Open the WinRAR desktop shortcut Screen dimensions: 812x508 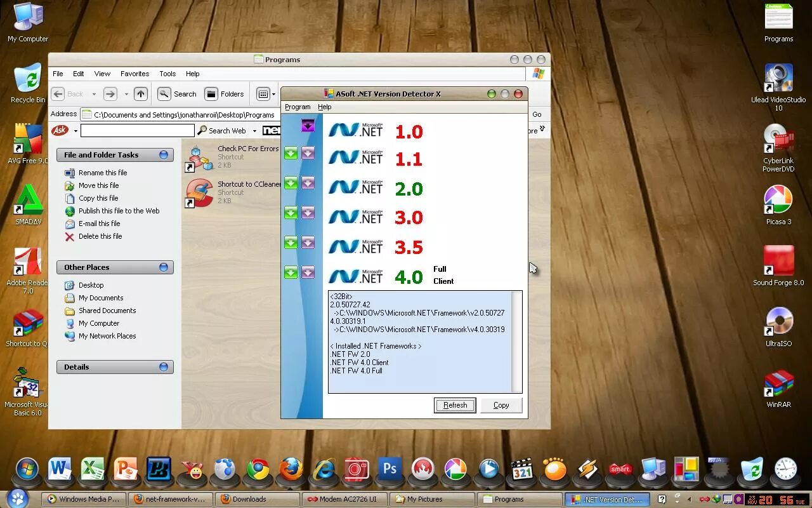point(778,387)
